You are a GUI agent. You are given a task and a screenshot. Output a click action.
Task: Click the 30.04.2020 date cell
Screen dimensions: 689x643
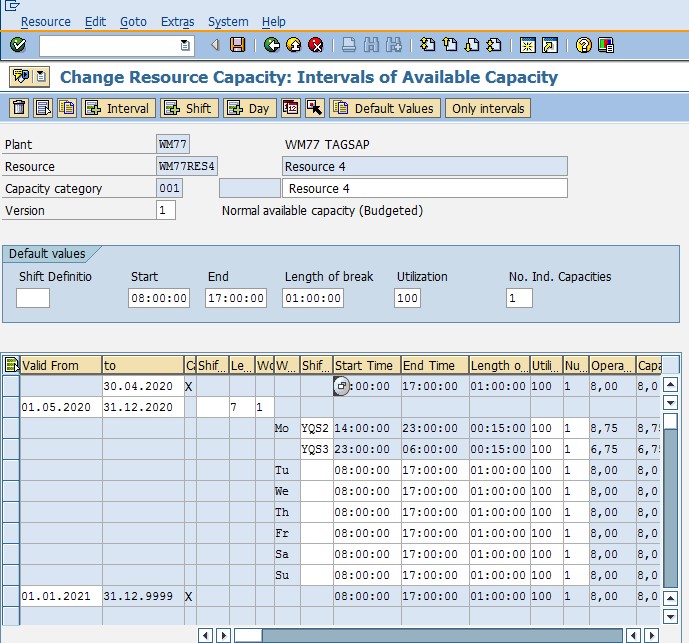coord(143,386)
